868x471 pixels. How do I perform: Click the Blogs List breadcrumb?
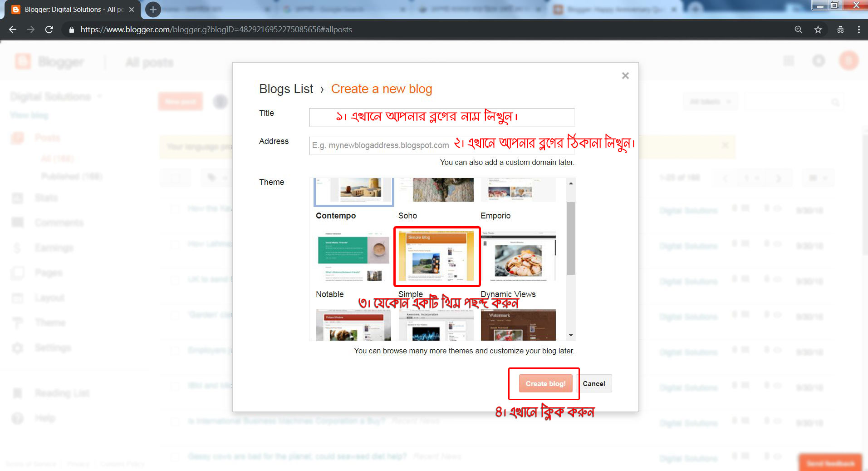click(286, 89)
